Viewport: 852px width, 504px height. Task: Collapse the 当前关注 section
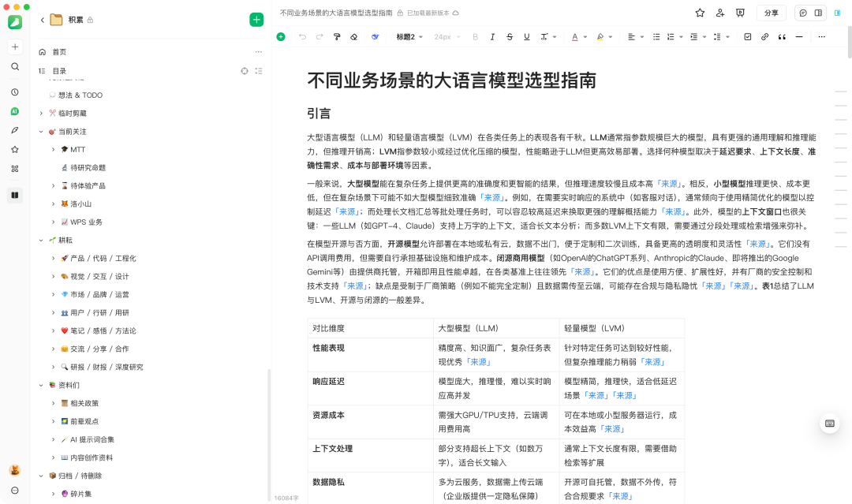(x=42, y=131)
